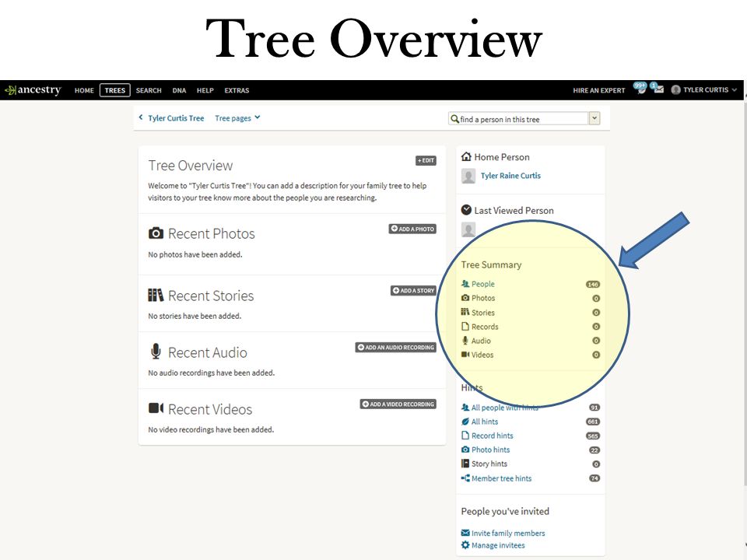Image resolution: width=747 pixels, height=560 pixels.
Task: Open Story hints link
Action: pos(489,464)
